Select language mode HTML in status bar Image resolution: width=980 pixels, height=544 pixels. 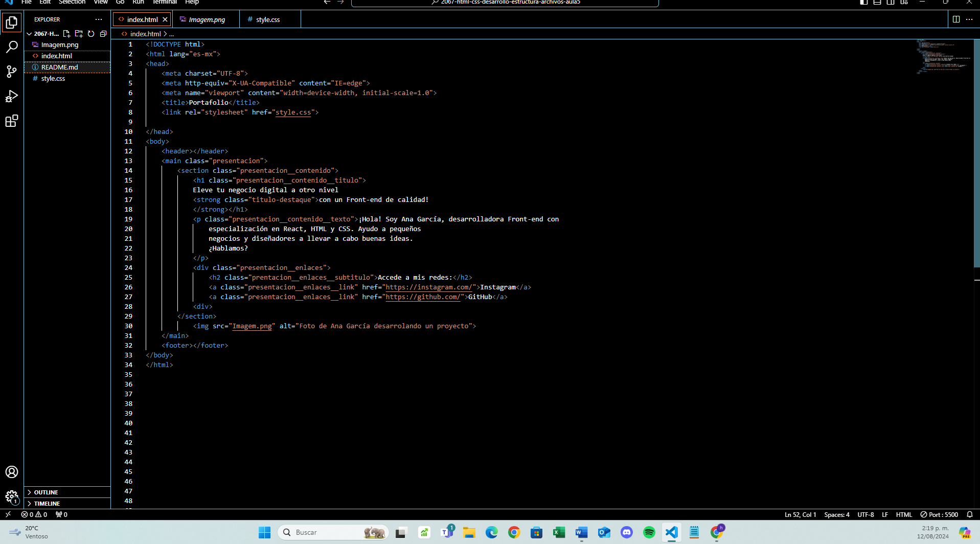[x=904, y=515]
